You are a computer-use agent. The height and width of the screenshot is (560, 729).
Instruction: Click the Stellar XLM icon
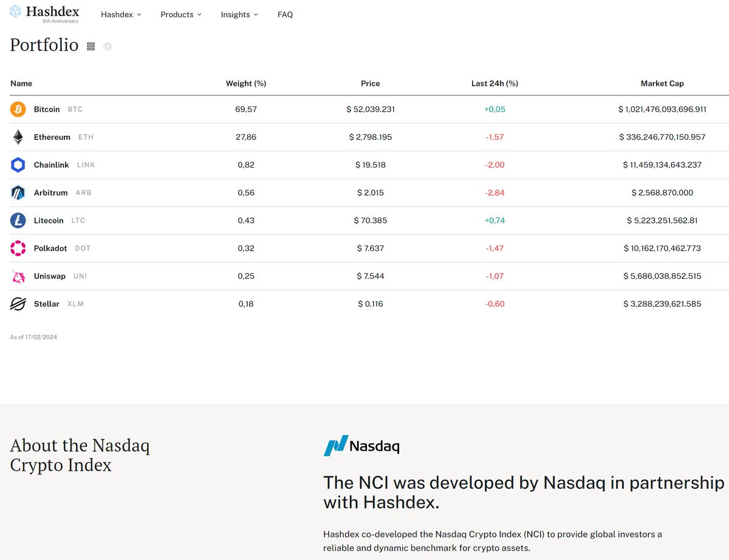tap(18, 304)
